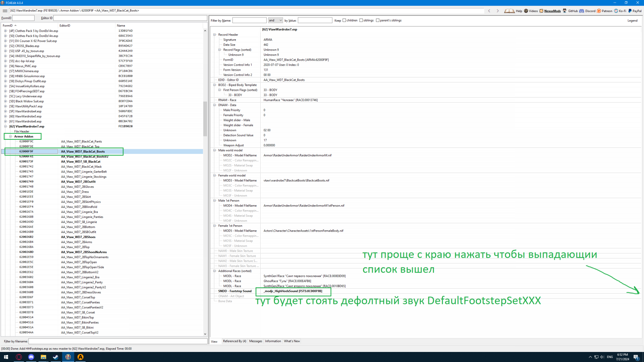
Task: Open the NexusMods link icon
Action: click(x=541, y=11)
